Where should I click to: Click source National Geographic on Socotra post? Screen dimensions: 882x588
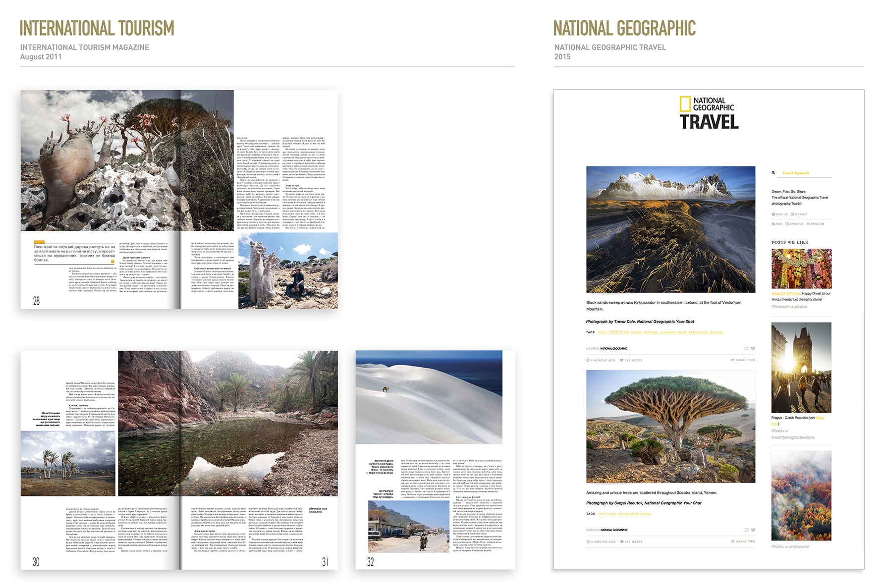tap(614, 530)
